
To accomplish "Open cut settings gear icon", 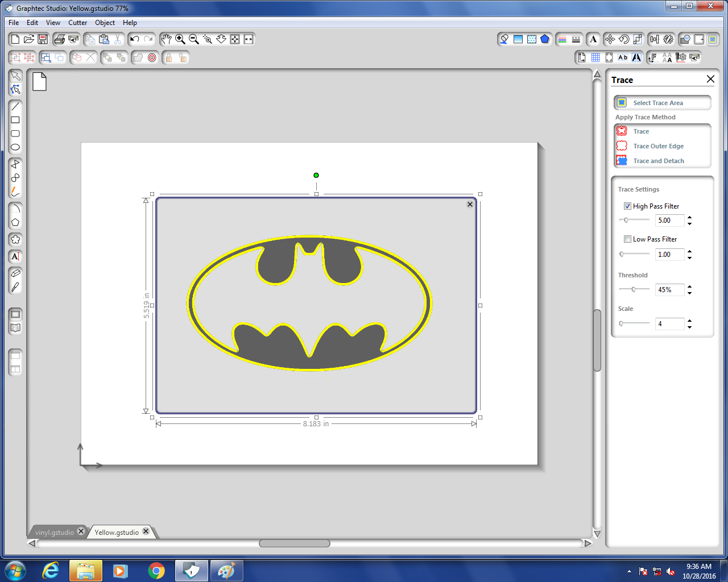I will click(x=681, y=57).
